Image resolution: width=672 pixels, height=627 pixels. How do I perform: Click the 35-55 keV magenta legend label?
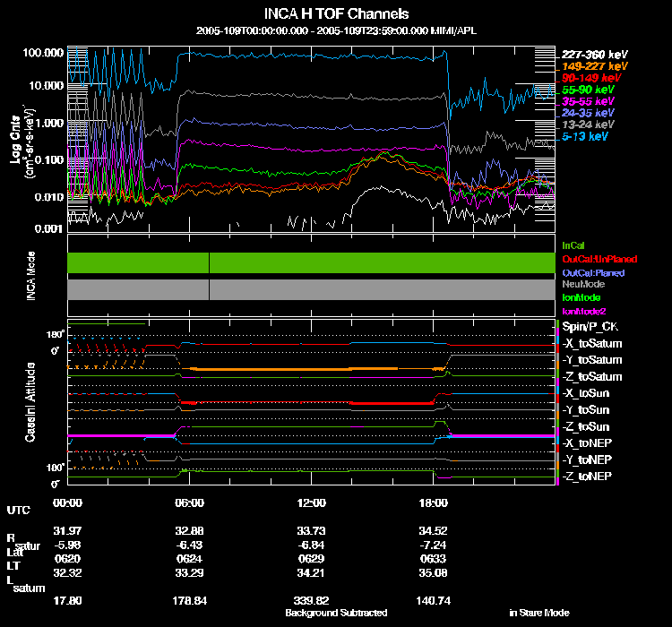click(x=588, y=101)
